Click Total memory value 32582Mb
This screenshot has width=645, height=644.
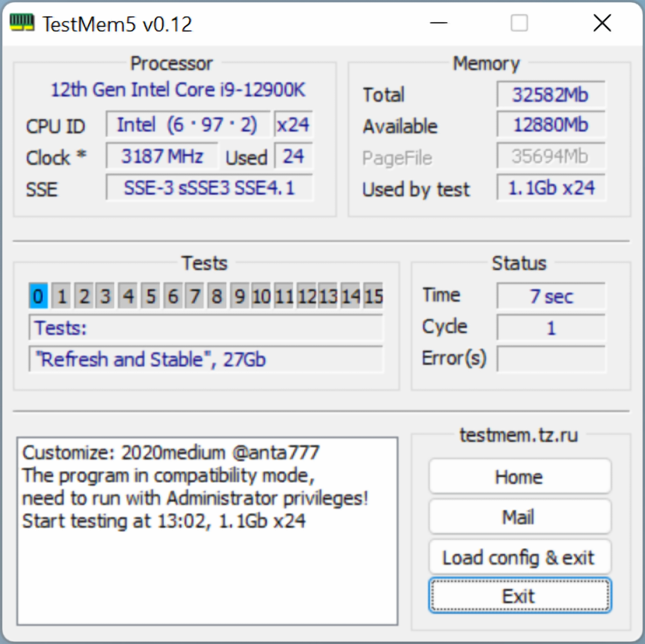pos(551,94)
